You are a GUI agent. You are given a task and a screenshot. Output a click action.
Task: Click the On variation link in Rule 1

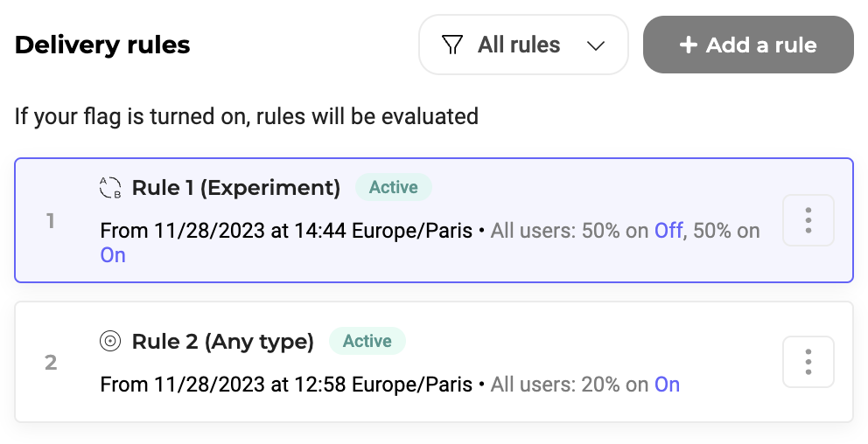click(x=113, y=255)
